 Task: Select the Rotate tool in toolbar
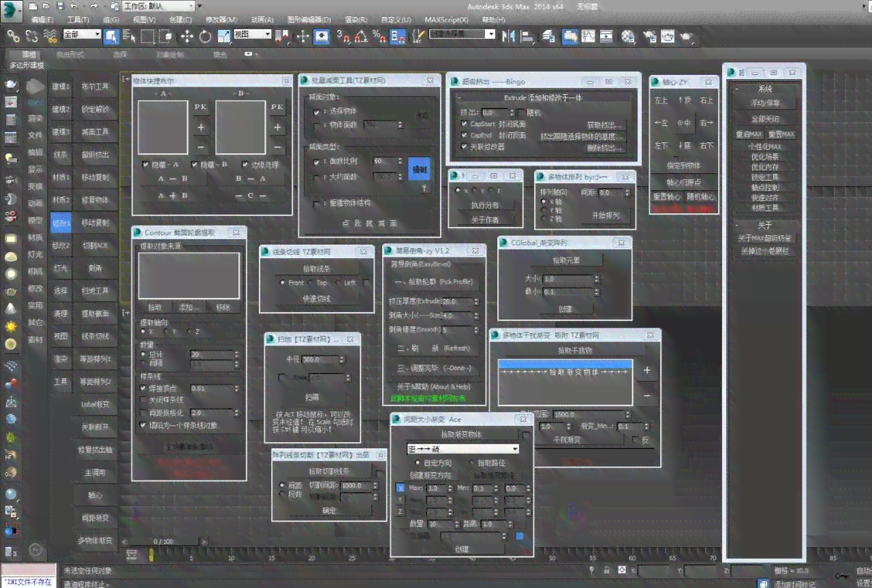(205, 35)
